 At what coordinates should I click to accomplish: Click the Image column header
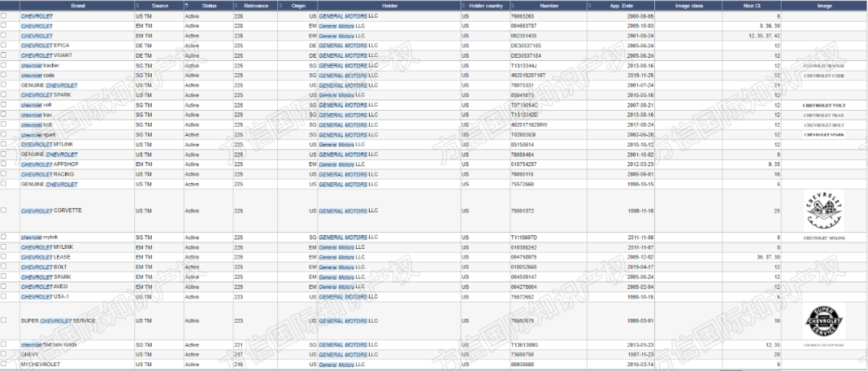(x=825, y=6)
